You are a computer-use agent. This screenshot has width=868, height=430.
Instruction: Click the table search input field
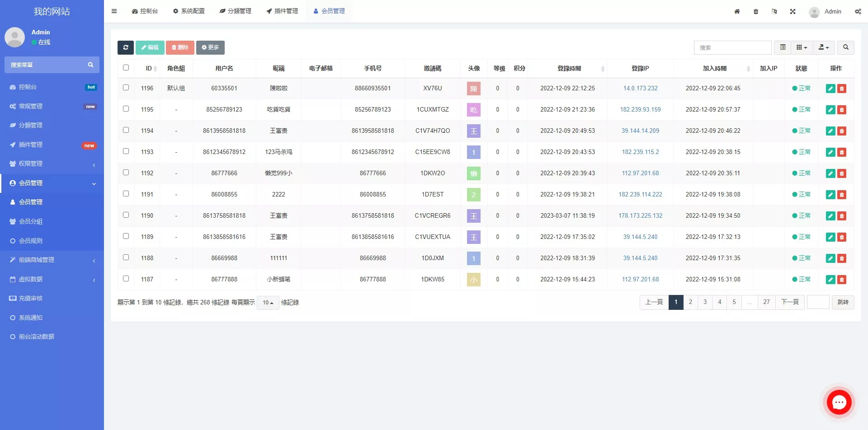click(x=732, y=47)
